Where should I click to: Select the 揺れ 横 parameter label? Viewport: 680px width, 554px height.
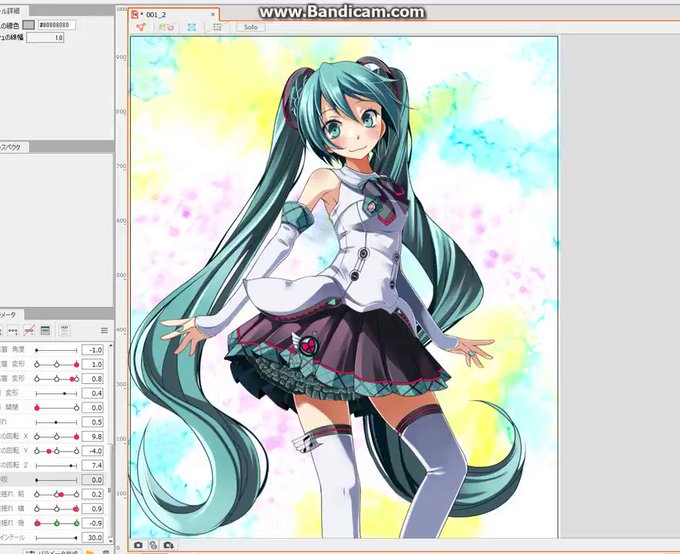tap(12, 508)
